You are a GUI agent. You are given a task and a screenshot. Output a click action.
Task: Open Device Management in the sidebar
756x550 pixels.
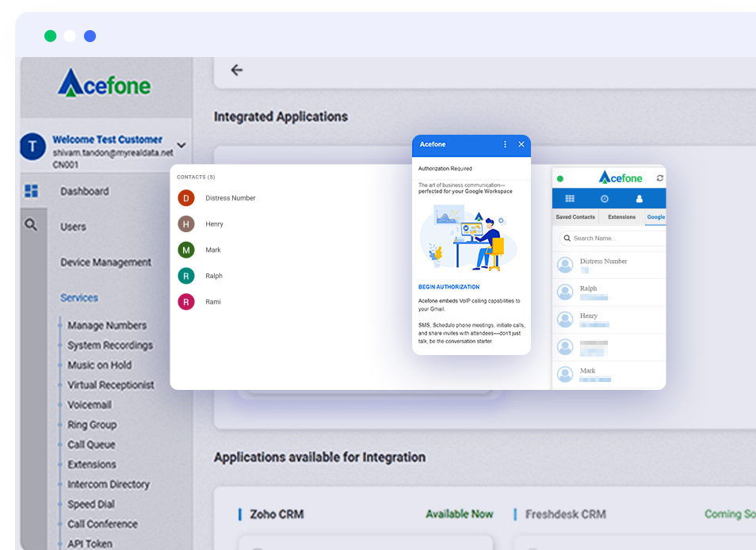pos(105,262)
